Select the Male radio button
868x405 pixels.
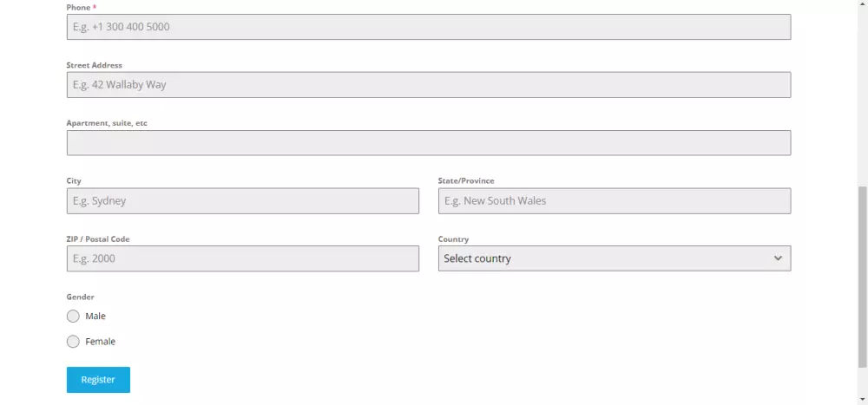tap(73, 317)
